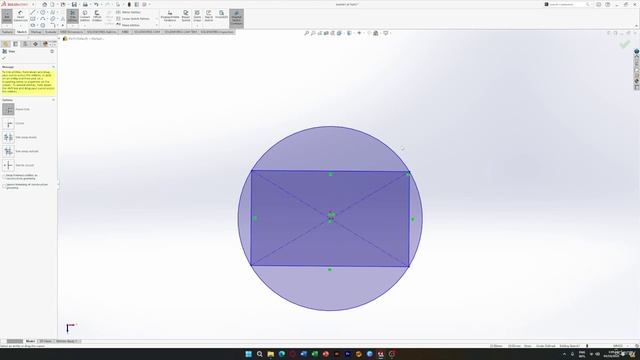Confirm the sketch with the corner green checkmark

click(624, 44)
